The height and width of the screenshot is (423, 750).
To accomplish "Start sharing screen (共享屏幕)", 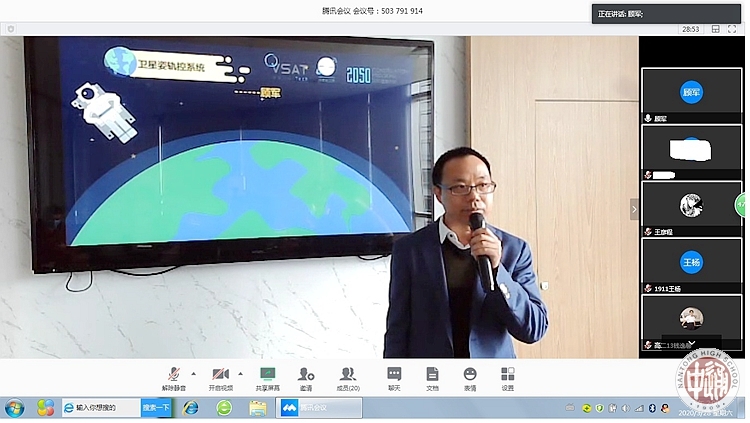I will pyautogui.click(x=267, y=376).
